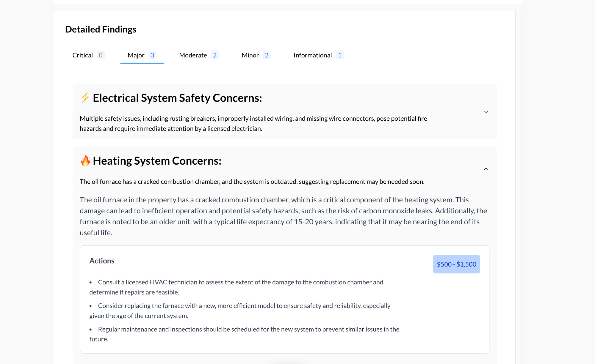Click the Detailed Findings section title
Viewport: 595px width, 364px height.
[101, 29]
